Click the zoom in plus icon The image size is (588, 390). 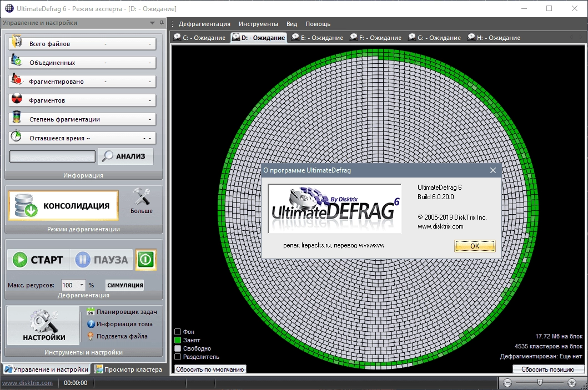[x=572, y=383]
